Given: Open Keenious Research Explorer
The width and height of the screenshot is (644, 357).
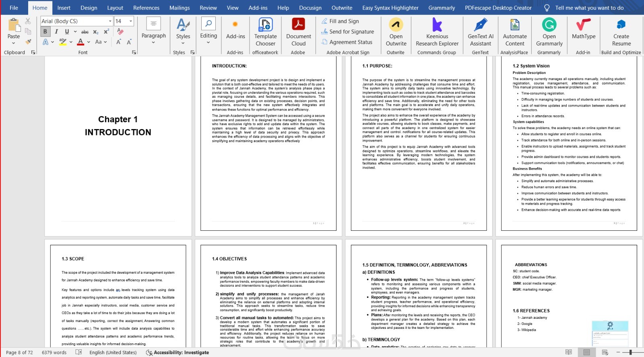Looking at the screenshot, I should (x=437, y=32).
